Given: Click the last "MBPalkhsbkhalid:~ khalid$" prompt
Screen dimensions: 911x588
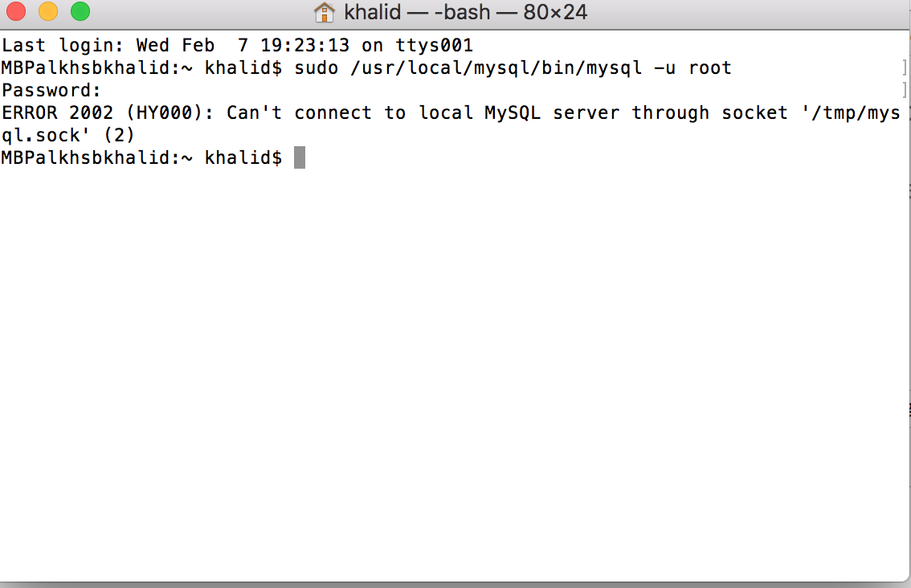Looking at the screenshot, I should coord(141,157).
